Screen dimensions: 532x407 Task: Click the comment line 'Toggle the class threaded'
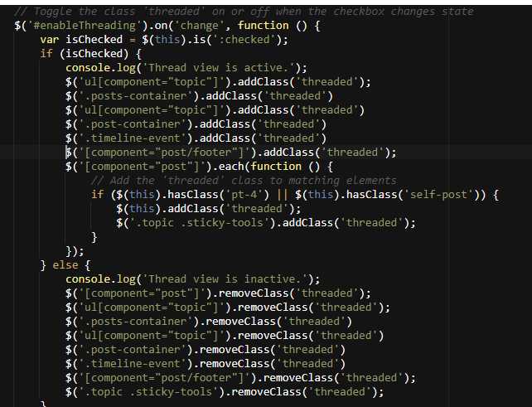tap(244, 12)
